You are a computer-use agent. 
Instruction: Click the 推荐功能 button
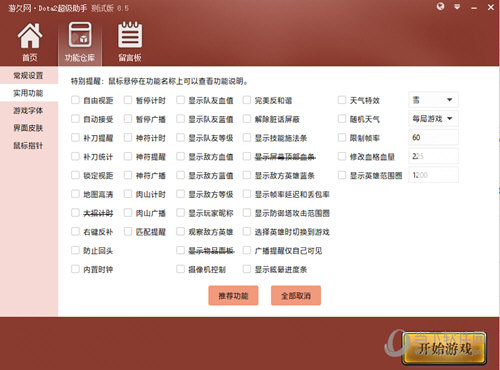point(233,295)
